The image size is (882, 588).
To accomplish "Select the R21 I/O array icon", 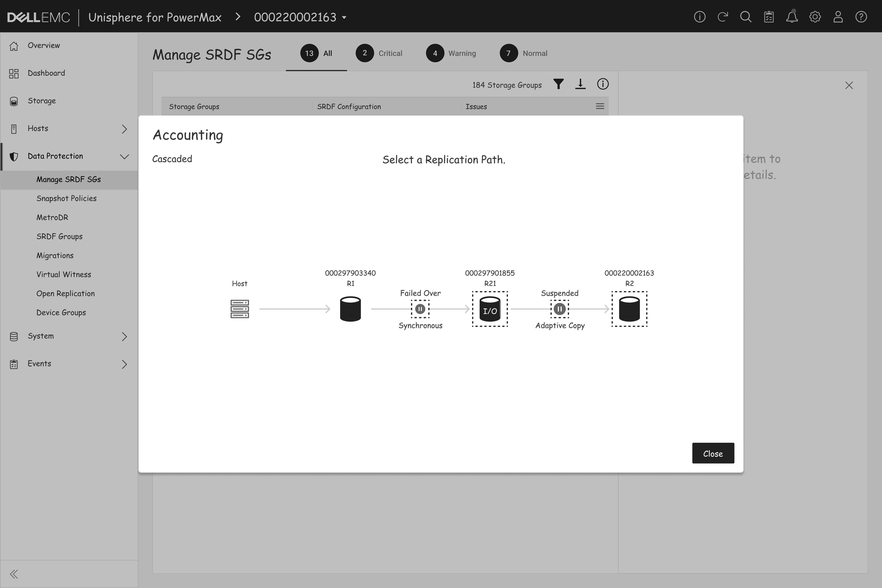I will (x=490, y=309).
